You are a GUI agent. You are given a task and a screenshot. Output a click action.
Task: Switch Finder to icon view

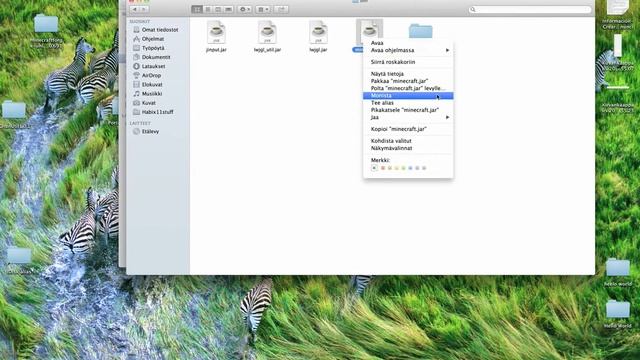[x=197, y=9]
